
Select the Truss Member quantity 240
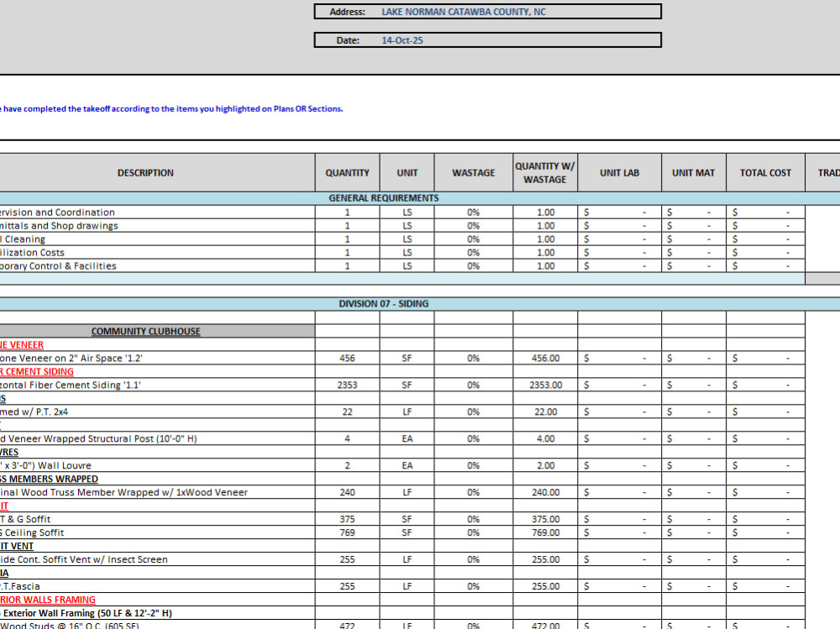pyautogui.click(x=347, y=492)
